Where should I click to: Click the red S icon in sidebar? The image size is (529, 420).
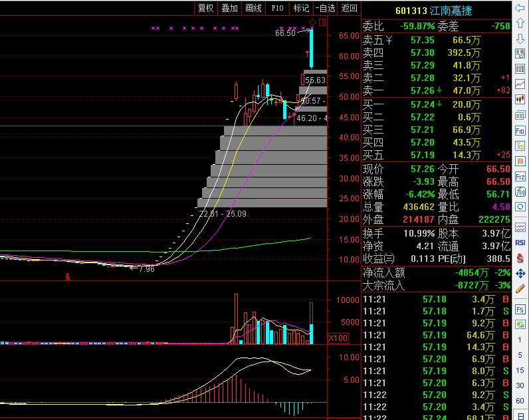520,259
